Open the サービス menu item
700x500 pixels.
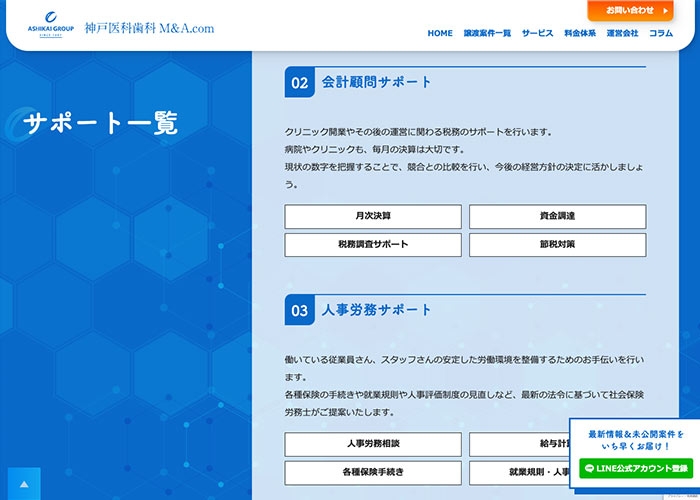point(538,33)
